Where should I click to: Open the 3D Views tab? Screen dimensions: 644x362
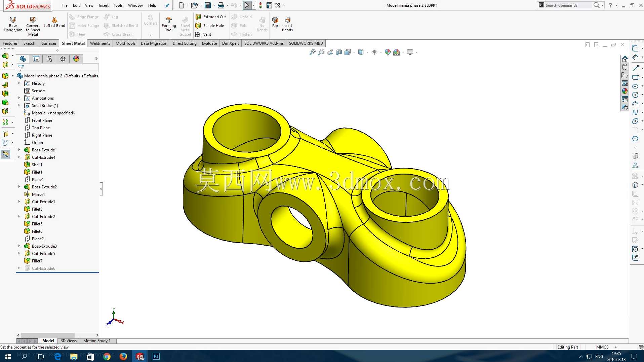point(69,341)
